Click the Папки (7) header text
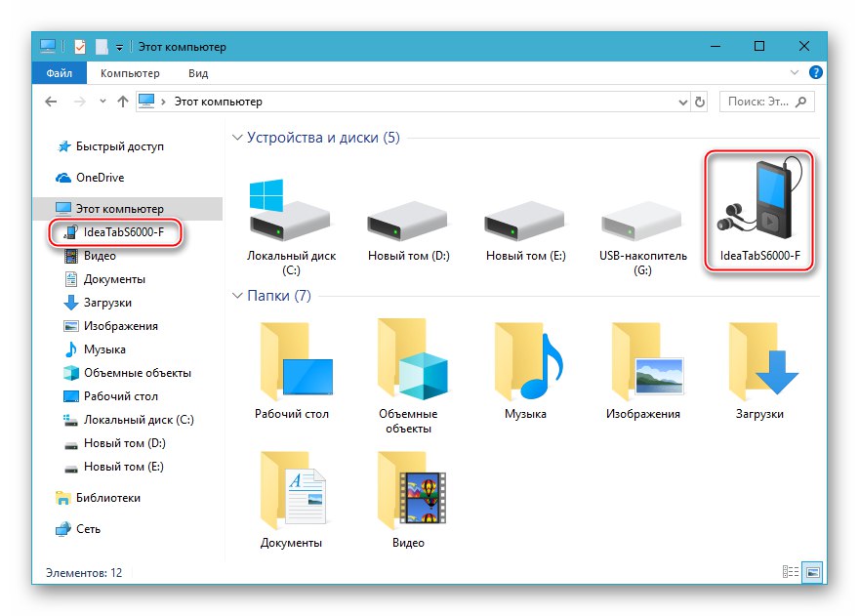Screen dimensions: 859x616 point(279,296)
